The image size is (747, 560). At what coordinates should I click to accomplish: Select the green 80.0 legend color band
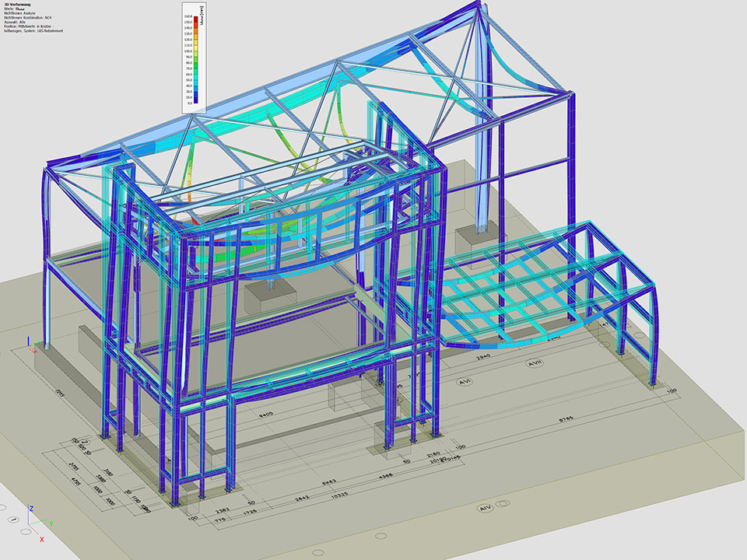tap(196, 64)
